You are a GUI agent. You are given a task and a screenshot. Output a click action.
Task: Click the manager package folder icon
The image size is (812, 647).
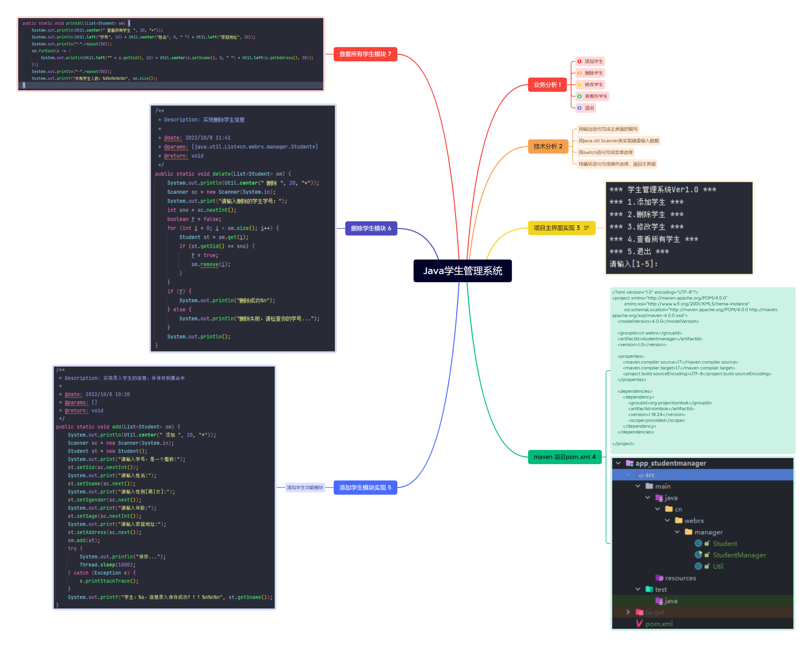[688, 532]
